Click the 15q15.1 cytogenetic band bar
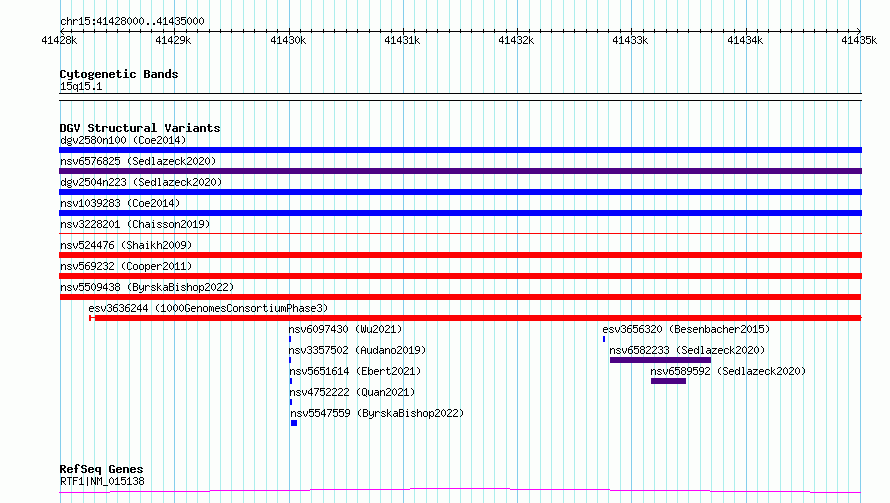Viewport: 890px width, 503px height. [460, 97]
